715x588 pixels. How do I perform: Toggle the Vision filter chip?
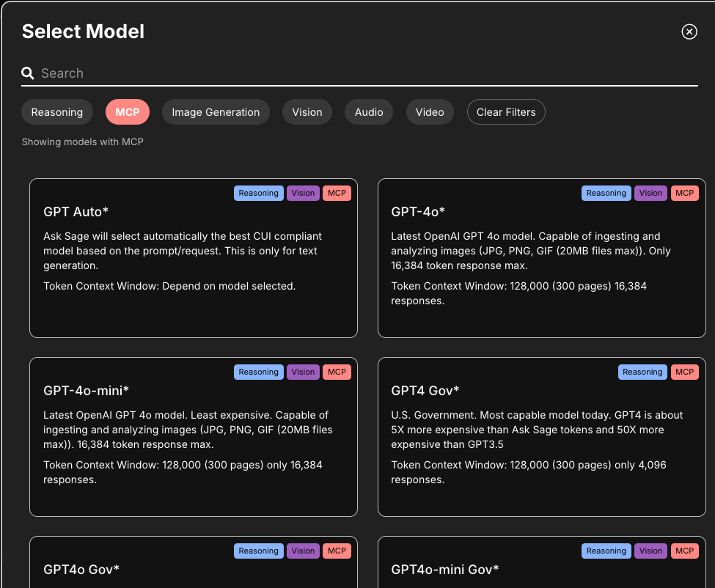(307, 112)
